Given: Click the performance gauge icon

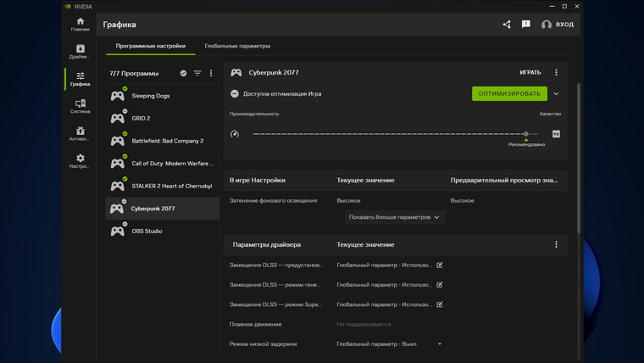Looking at the screenshot, I should [235, 134].
